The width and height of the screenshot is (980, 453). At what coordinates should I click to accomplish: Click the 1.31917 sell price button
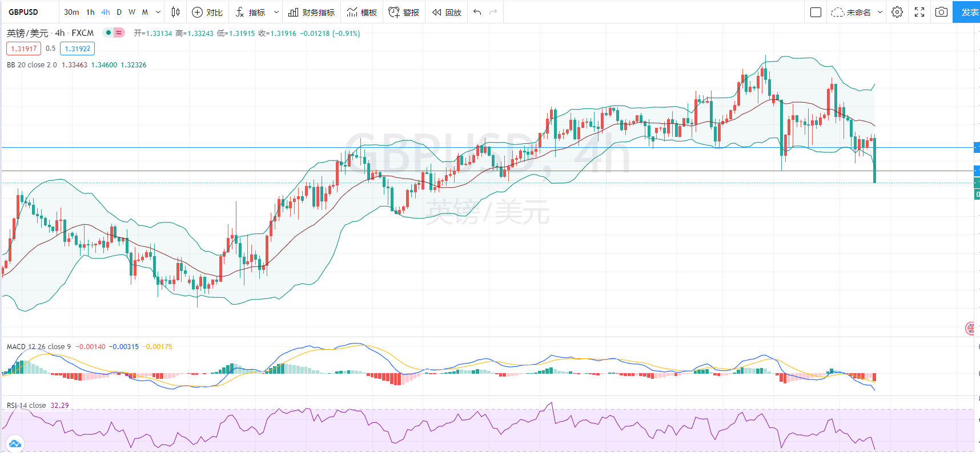click(x=24, y=48)
